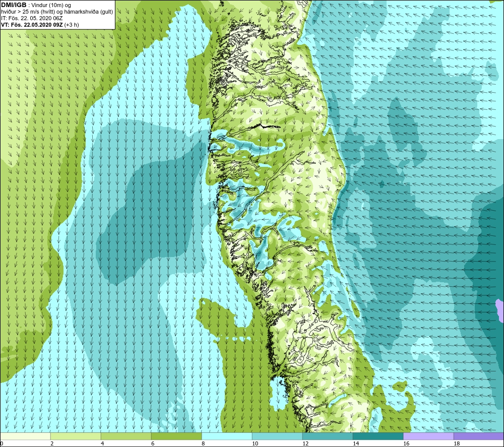
Task: Click the purple legend swatch above 18
Action: [x=479, y=436]
